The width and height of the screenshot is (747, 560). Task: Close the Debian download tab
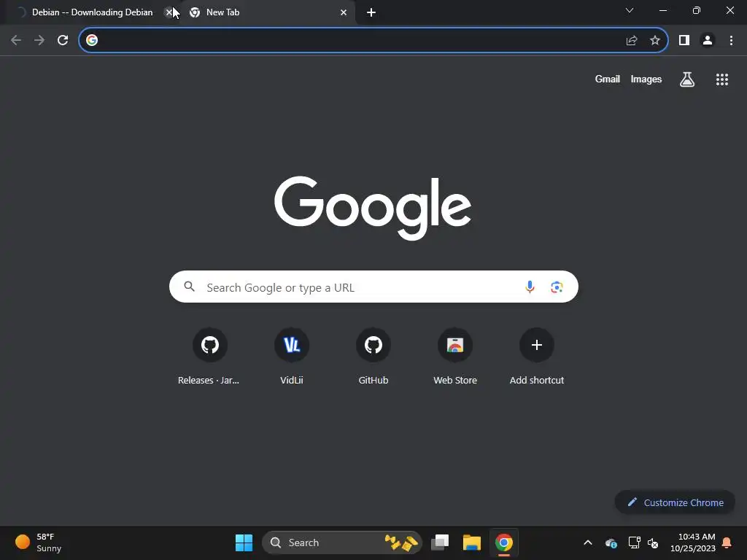pos(169,12)
